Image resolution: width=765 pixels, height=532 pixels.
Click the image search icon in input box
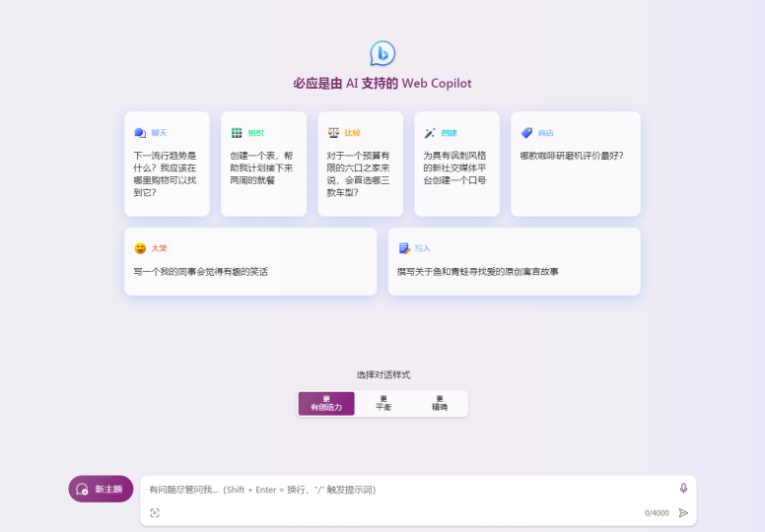coord(155,513)
